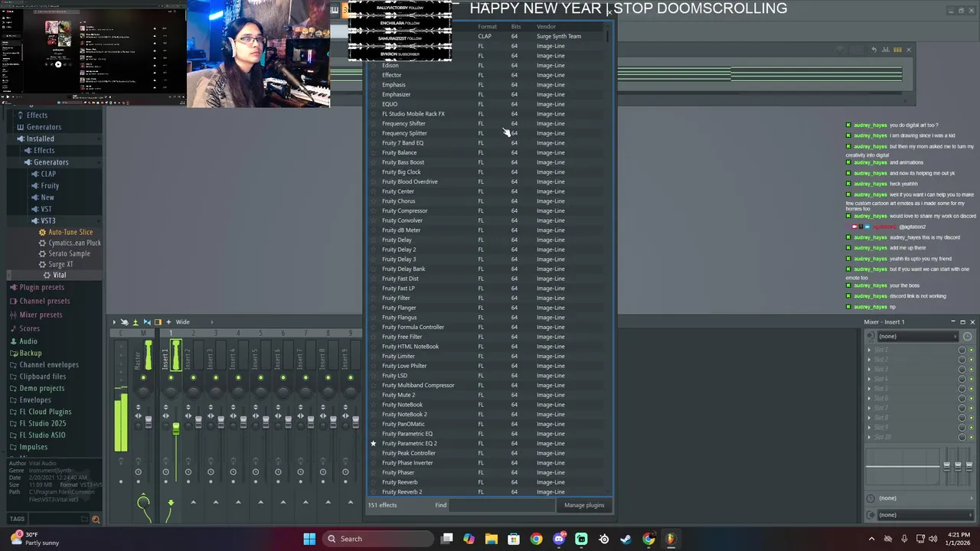The height and width of the screenshot is (551, 980).
Task: Open the mixer options arrow menu
Action: point(114,322)
